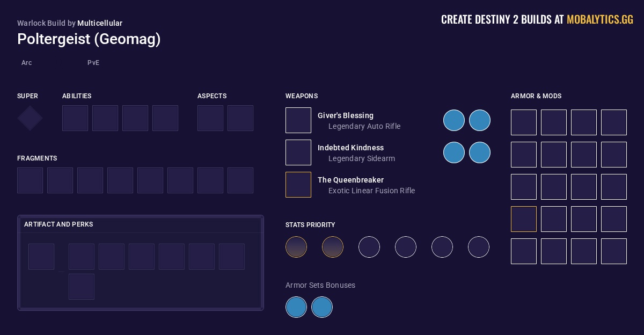Viewport: 644px width, 335px height.
Task: Click the ARMOR & MODS heading
Action: tap(536, 96)
